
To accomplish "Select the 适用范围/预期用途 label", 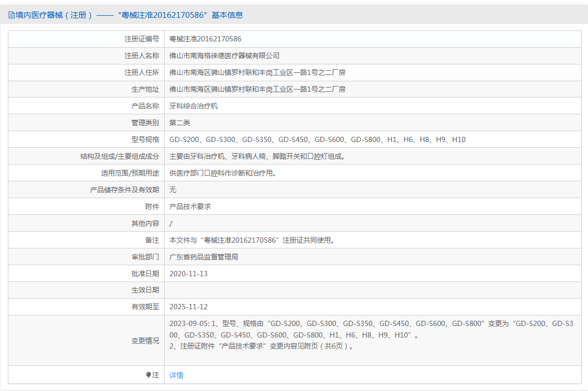I will click(x=130, y=173).
